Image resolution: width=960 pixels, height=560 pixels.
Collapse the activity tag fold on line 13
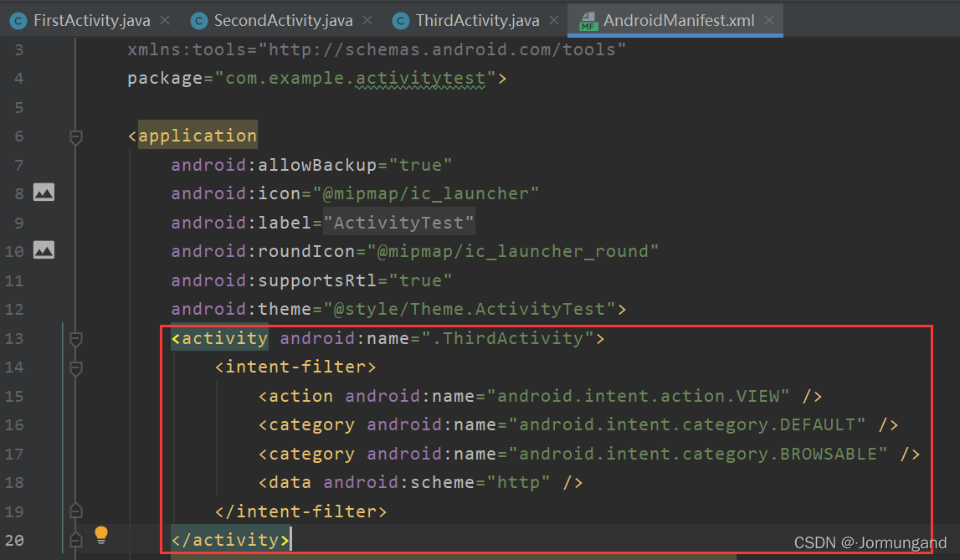(76, 338)
